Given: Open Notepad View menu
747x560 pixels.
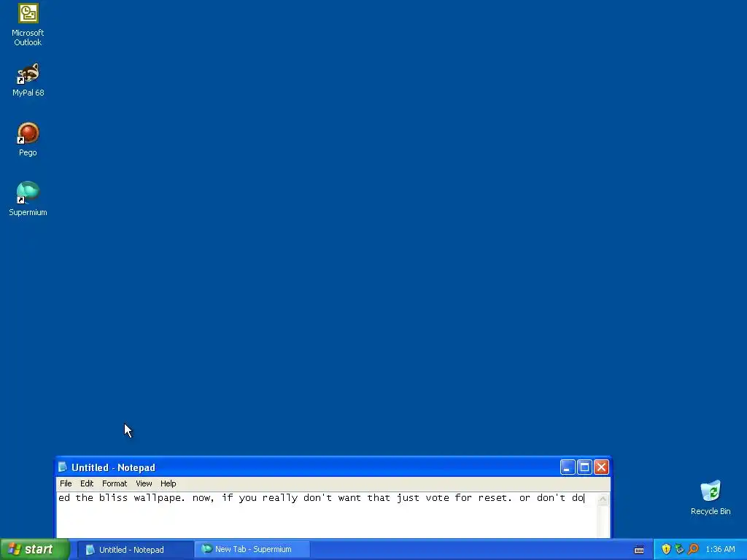Looking at the screenshot, I should pos(144,483).
